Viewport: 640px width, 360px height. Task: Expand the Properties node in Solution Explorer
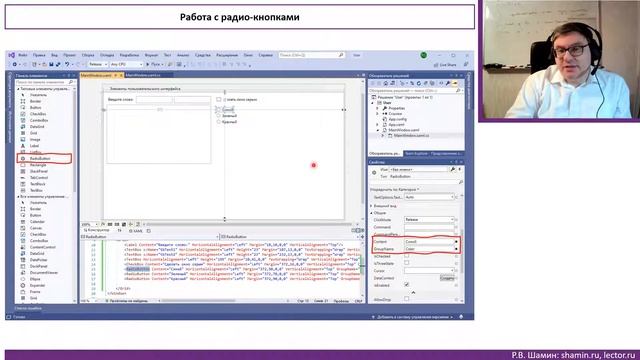coord(378,109)
